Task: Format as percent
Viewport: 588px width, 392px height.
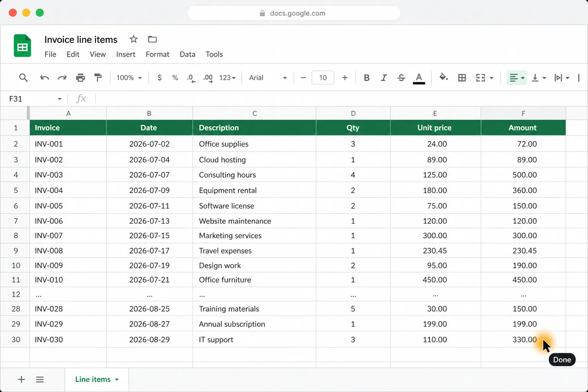Action: click(x=175, y=78)
